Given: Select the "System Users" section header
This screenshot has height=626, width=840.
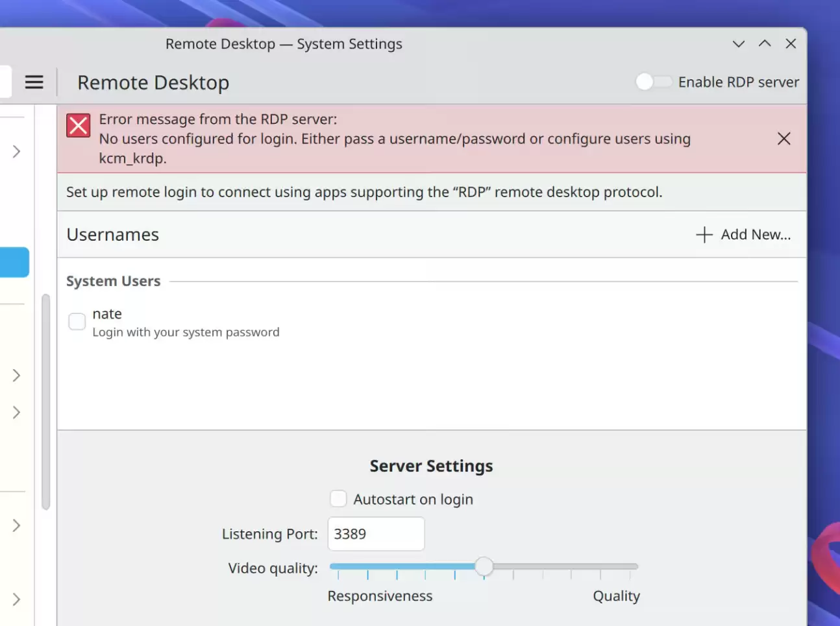Looking at the screenshot, I should pyautogui.click(x=113, y=281).
